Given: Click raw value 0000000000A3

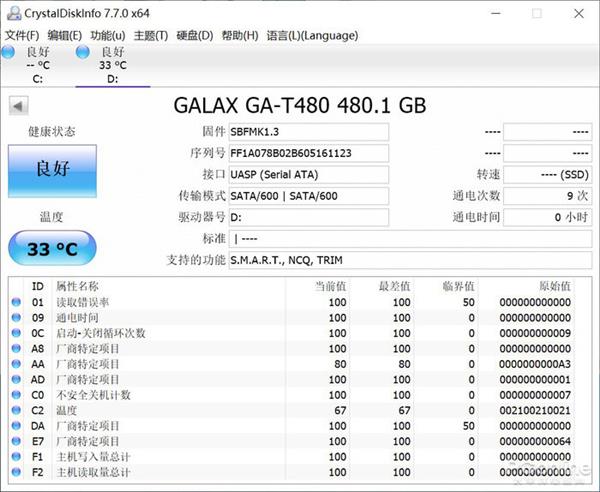Looking at the screenshot, I should pos(535,364).
